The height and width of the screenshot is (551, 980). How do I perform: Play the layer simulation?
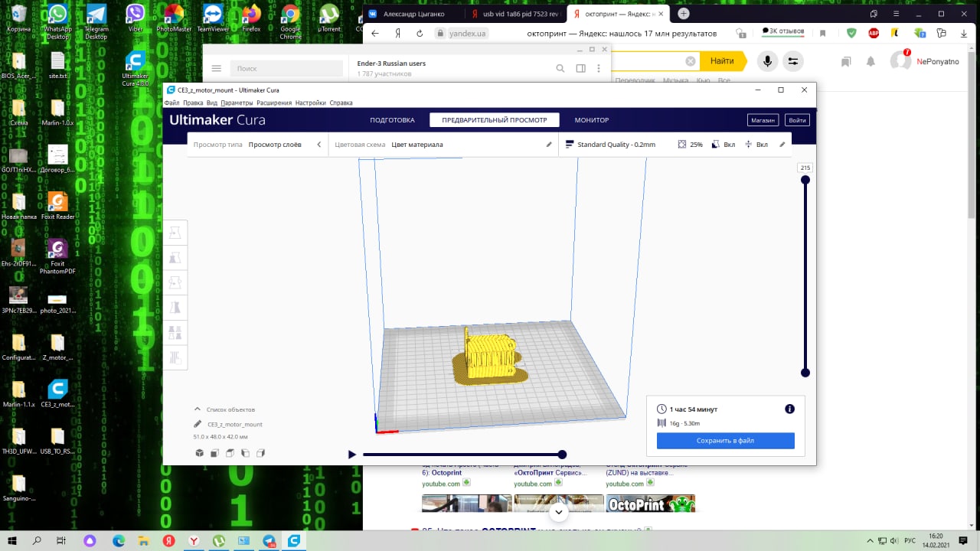[x=352, y=455]
